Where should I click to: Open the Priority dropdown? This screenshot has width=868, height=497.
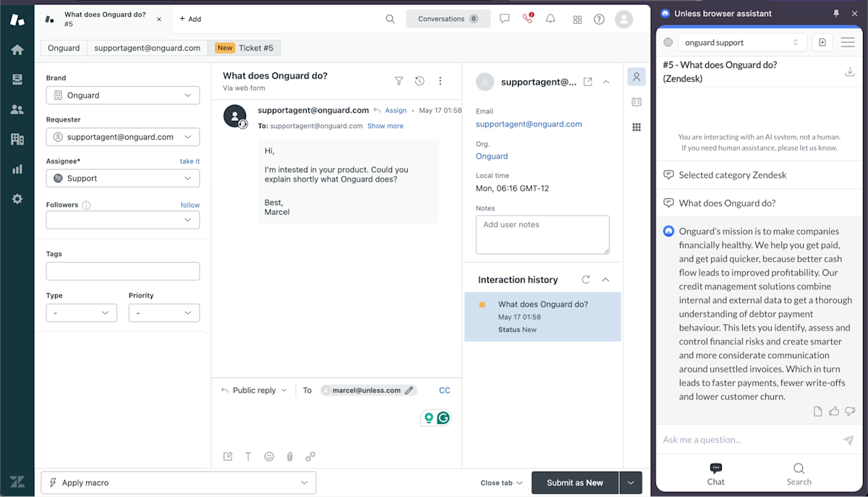click(x=164, y=313)
